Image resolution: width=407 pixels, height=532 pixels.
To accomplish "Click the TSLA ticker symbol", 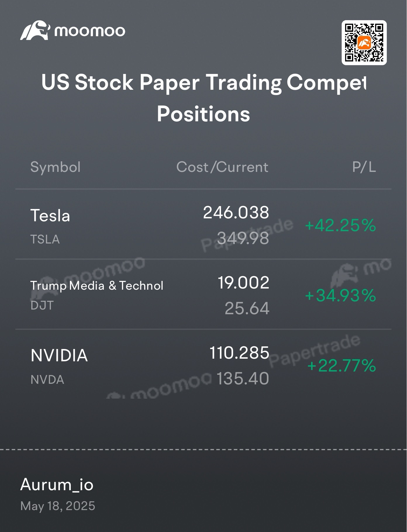I will tap(45, 239).
